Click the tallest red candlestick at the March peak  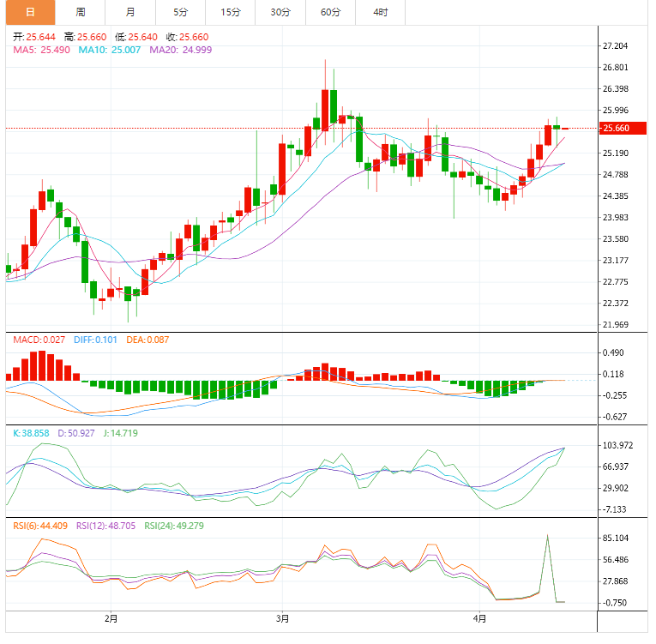tap(325, 110)
